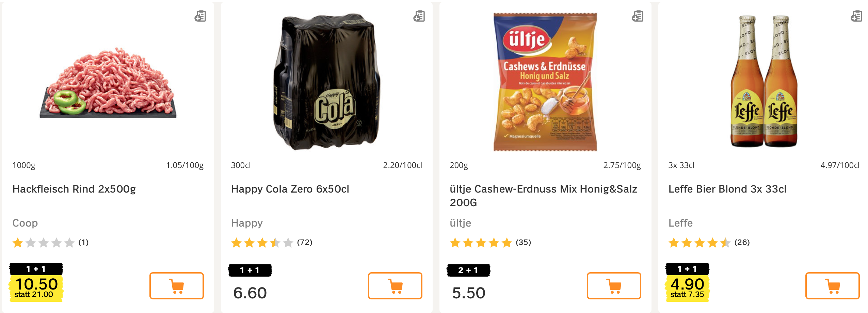Add ültje Cashew-Erdnuss Mix to shopping list
The width and height of the screenshot is (868, 313).
(x=638, y=16)
